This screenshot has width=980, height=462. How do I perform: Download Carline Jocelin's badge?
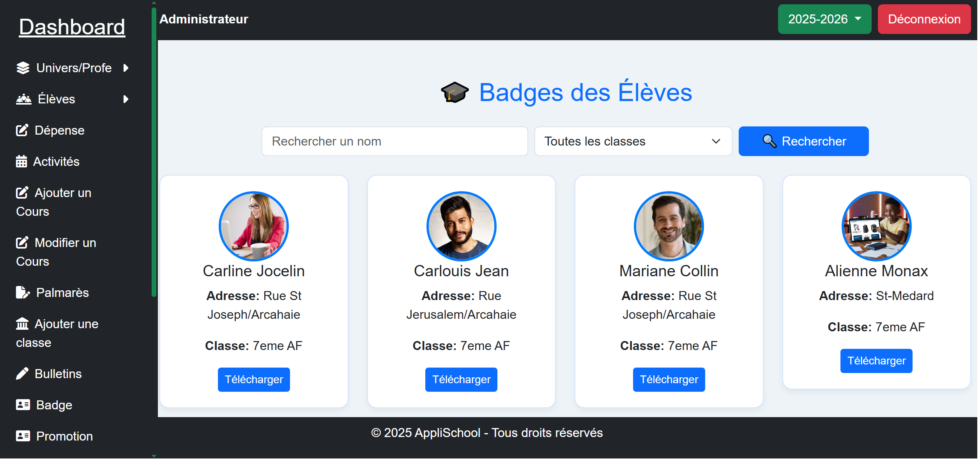pyautogui.click(x=254, y=379)
